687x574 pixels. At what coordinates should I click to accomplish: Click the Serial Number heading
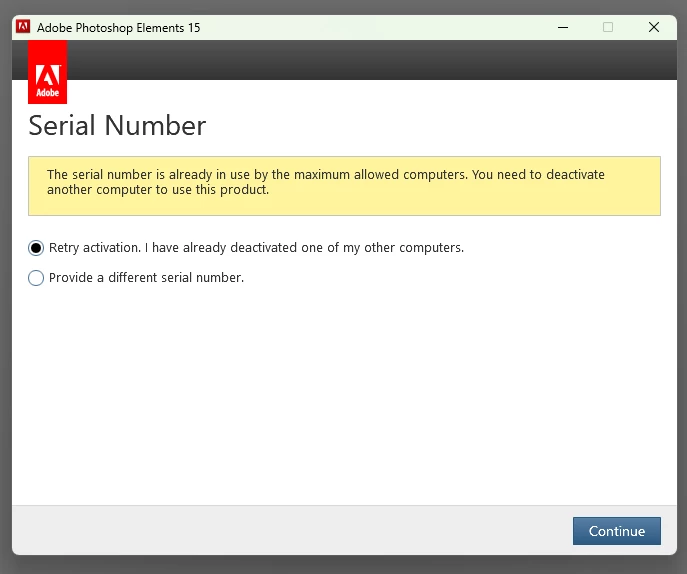pyautogui.click(x=117, y=126)
